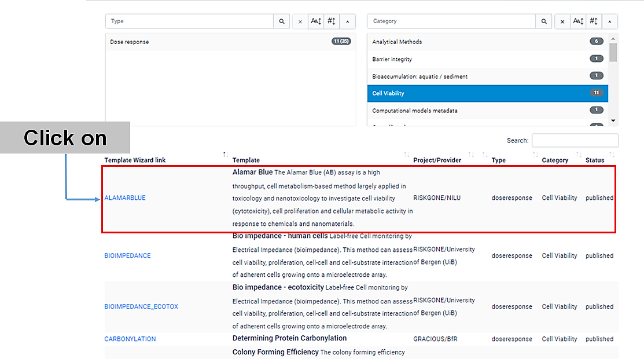Clear the Category filter with the x icon
The image size is (644, 359).
click(x=562, y=21)
